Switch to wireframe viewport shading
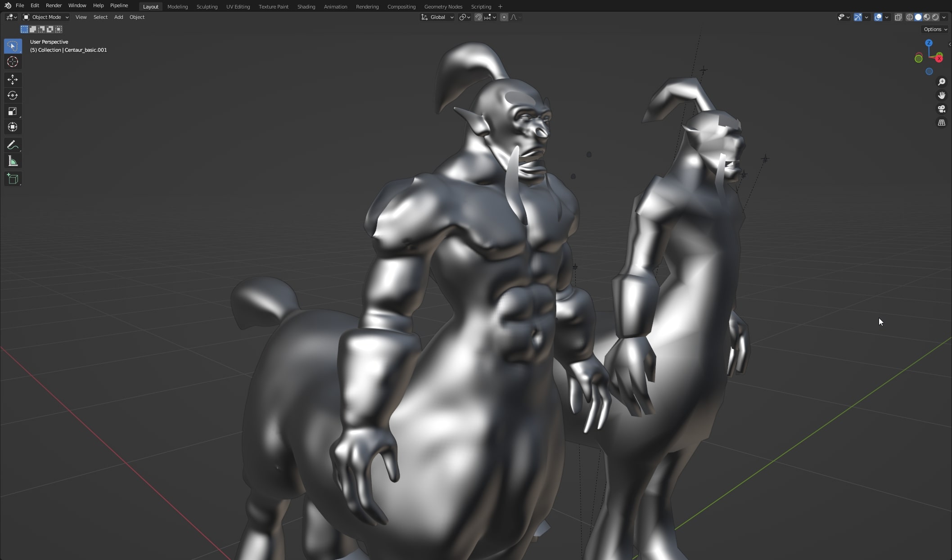The image size is (952, 560). (909, 17)
